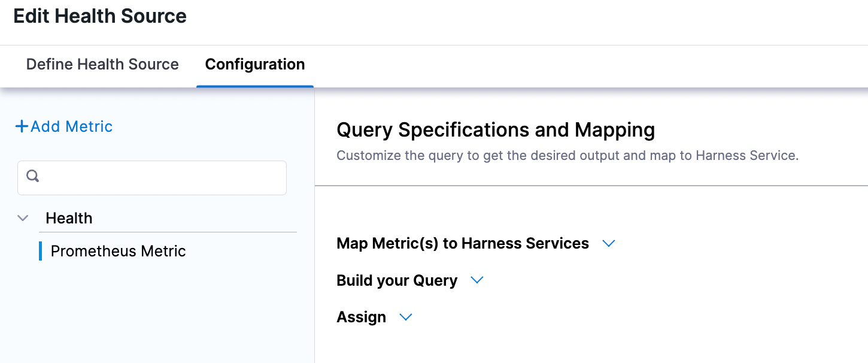The image size is (868, 363).
Task: Click the chevron beside Build your Query
Action: coord(477,280)
